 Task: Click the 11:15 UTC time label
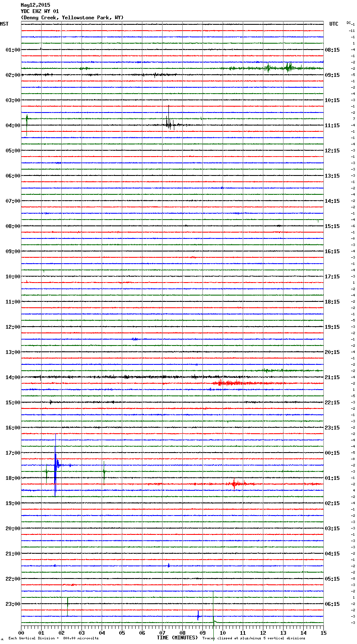[x=332, y=126]
